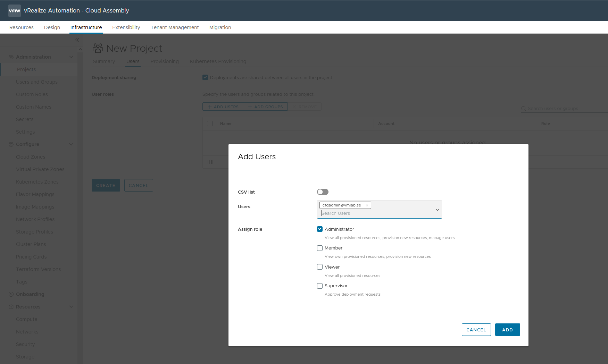Sort by Name column header
Image resolution: width=608 pixels, height=364 pixels.
[226, 124]
